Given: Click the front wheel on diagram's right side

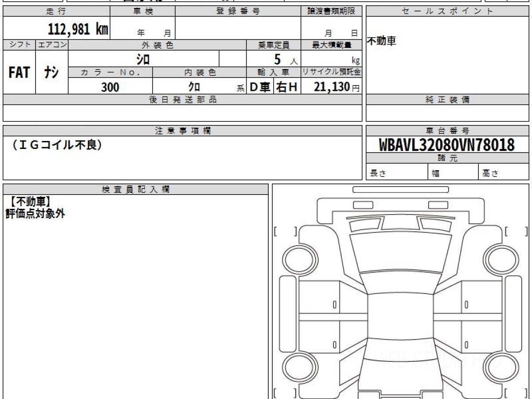Looking at the screenshot, I should pyautogui.click(x=503, y=259).
